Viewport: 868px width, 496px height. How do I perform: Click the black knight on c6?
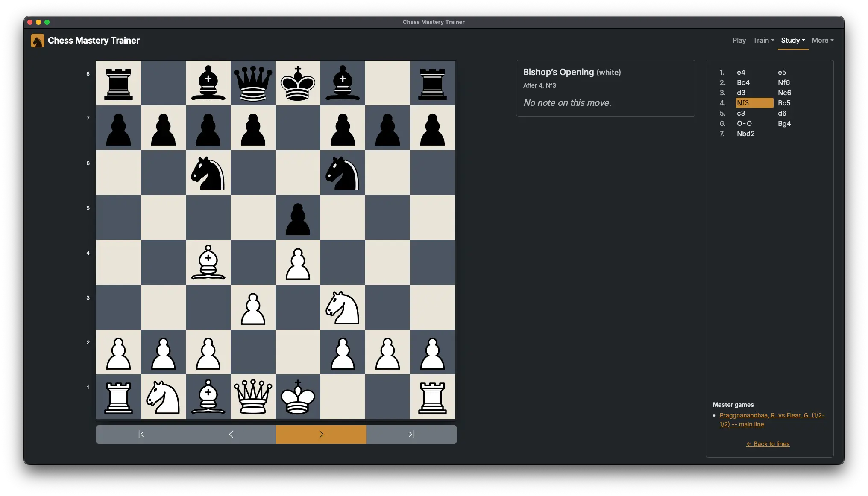coord(208,172)
